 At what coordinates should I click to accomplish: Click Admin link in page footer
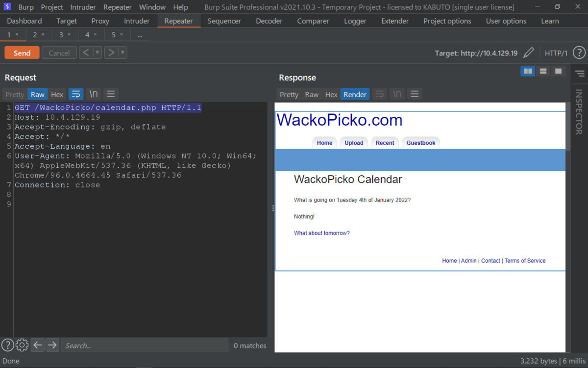[469, 261]
